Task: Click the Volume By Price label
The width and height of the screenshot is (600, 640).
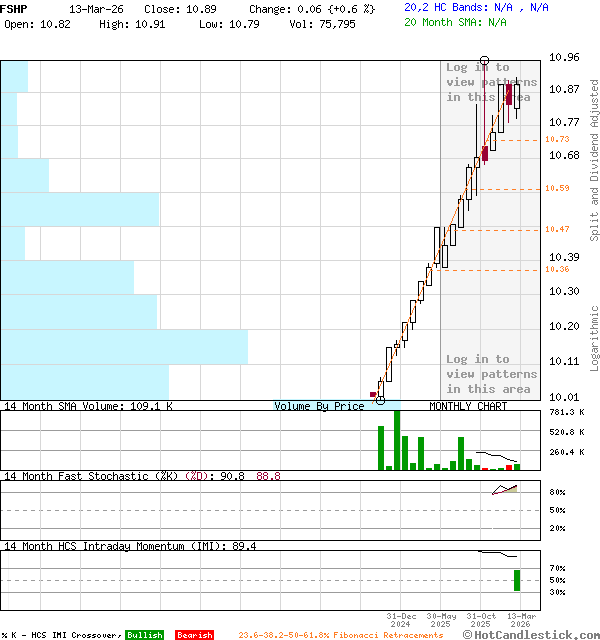Action: coord(319,406)
